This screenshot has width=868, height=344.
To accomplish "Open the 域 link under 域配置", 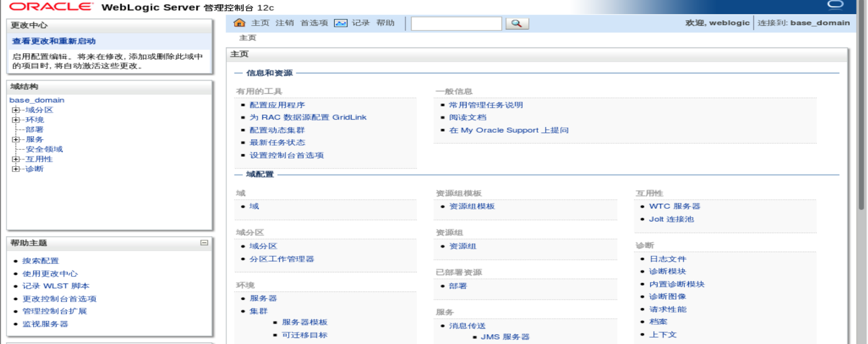I will [254, 206].
